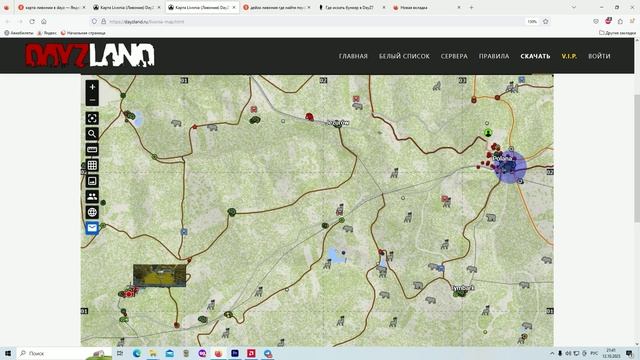Select the ruler distance measuring tool
This screenshot has height=360, width=640.
coord(92,149)
